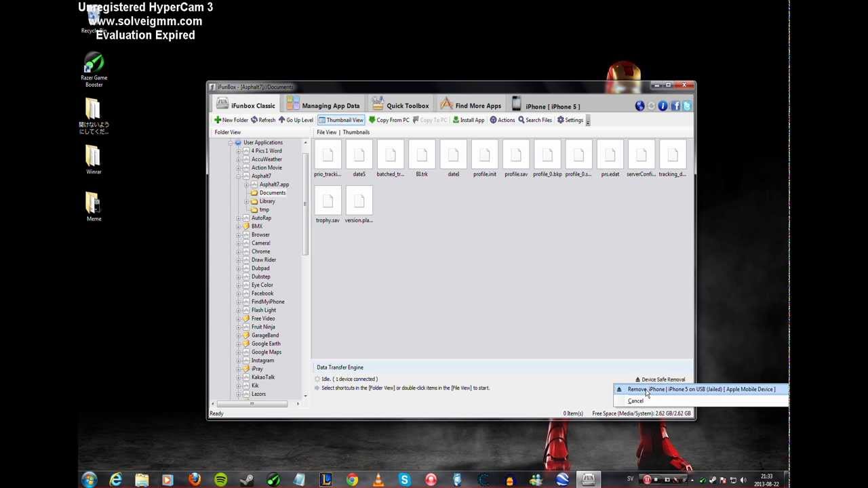
Task: Click the system tray volume icon
Action: click(743, 480)
